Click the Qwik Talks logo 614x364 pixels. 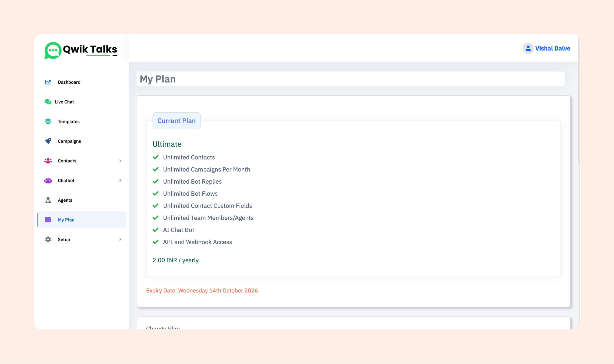(x=81, y=50)
